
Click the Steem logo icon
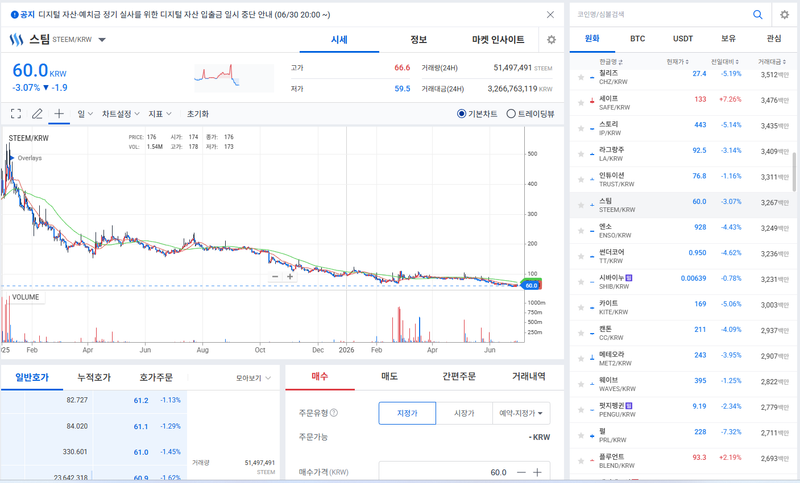(16, 39)
